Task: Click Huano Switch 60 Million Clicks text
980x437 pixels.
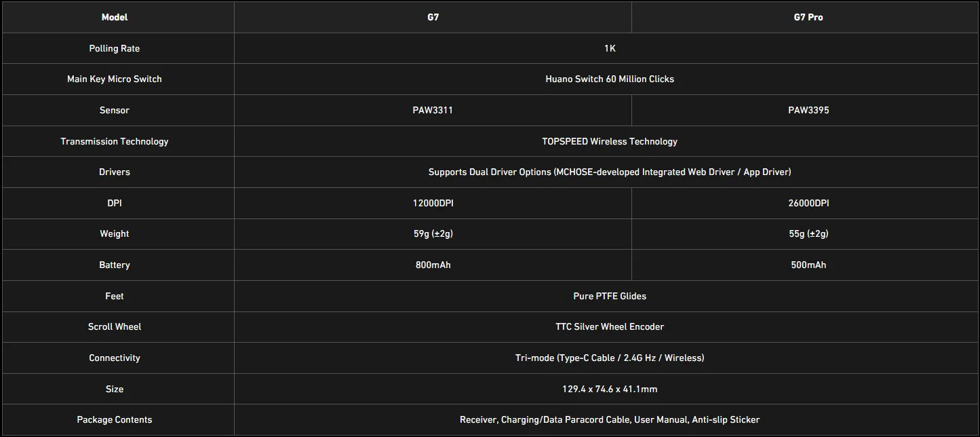Action: pos(609,79)
